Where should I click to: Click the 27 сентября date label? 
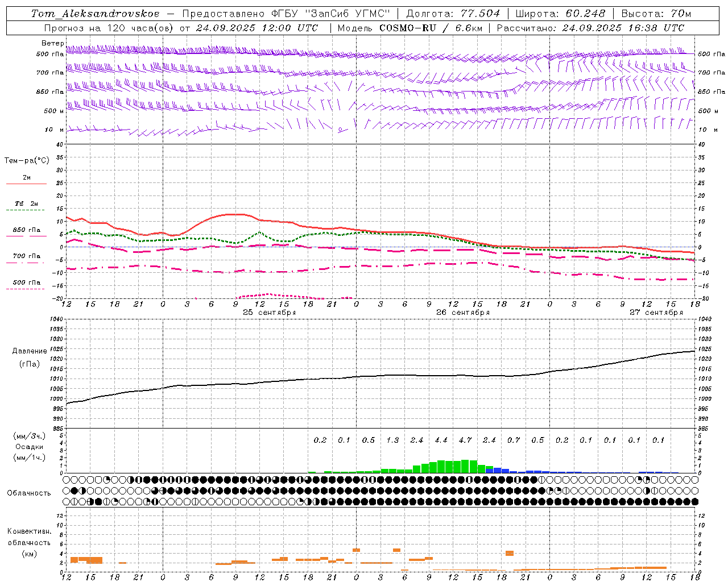tap(656, 313)
